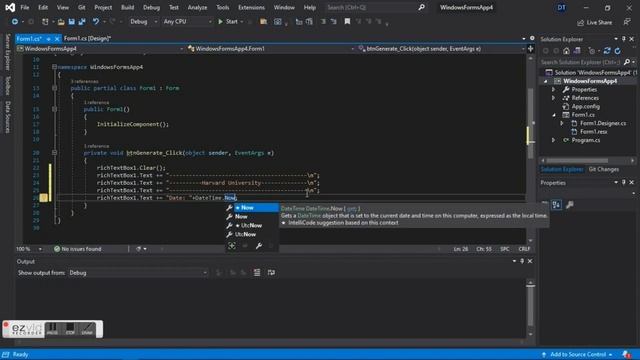This screenshot has height=360, width=640.
Task: Click the notifications icon in status bar
Action: pyautogui.click(x=627, y=354)
